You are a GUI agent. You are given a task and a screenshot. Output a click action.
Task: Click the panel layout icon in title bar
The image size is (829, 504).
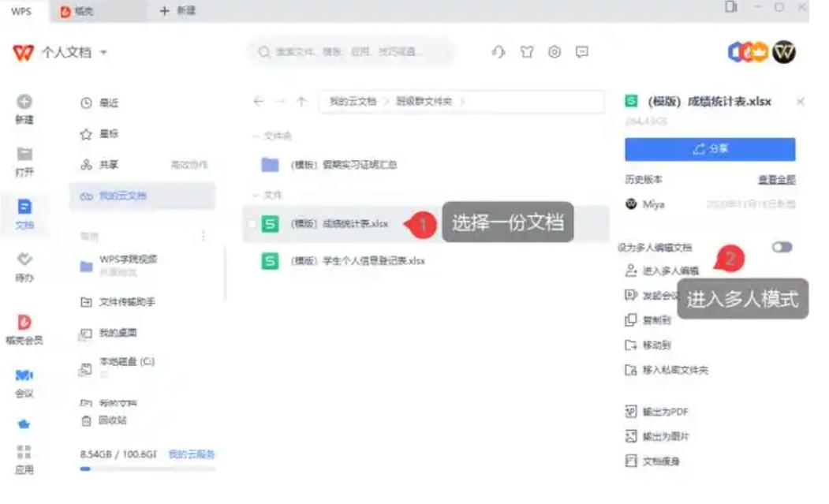tap(730, 7)
